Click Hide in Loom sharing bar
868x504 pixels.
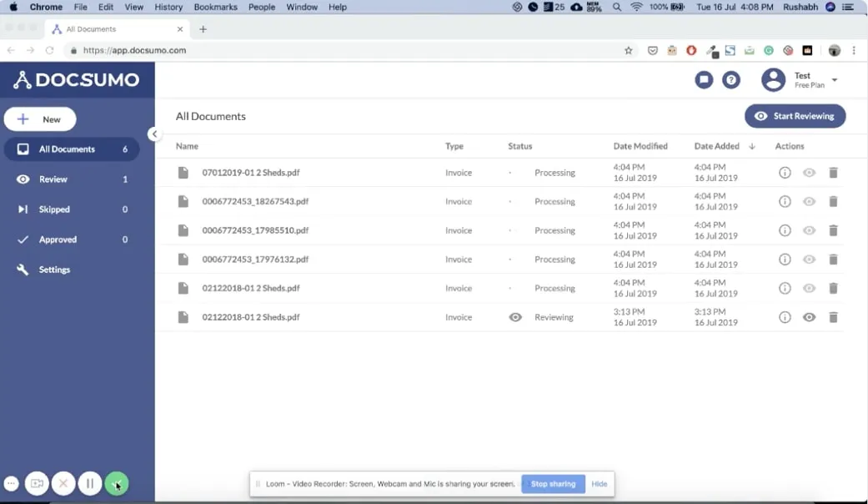[x=599, y=484]
